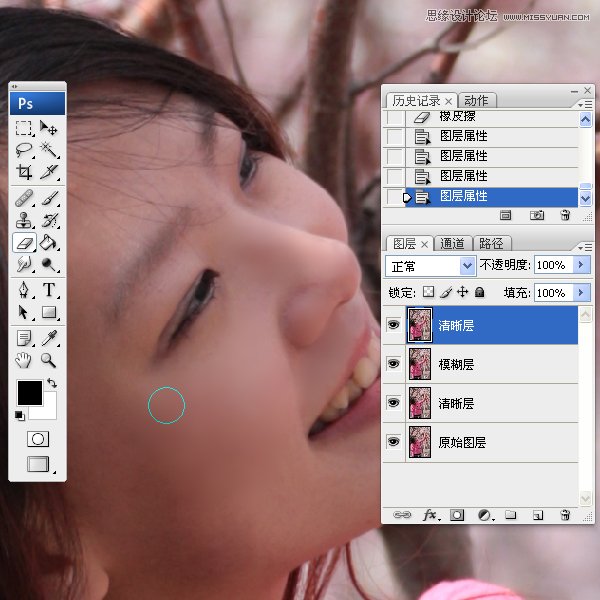
Task: Select the Zoom magnifier tool
Action: pos(49,360)
